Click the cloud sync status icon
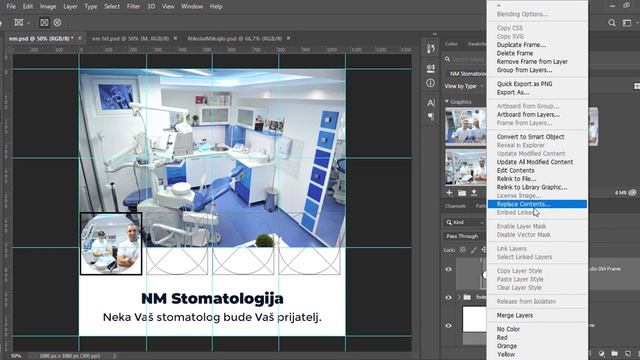The height and width of the screenshot is (360, 640). (633, 193)
